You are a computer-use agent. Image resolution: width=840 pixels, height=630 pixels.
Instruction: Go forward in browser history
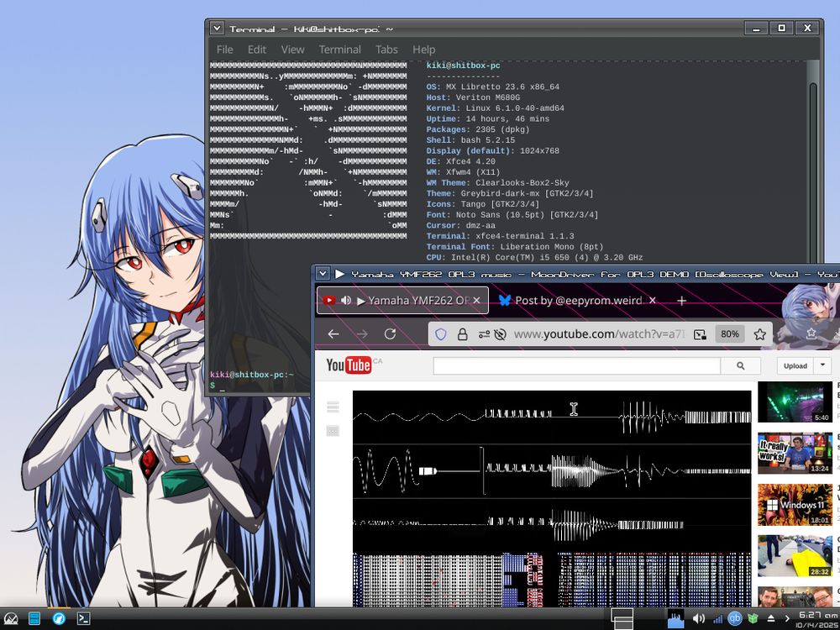tap(362, 334)
